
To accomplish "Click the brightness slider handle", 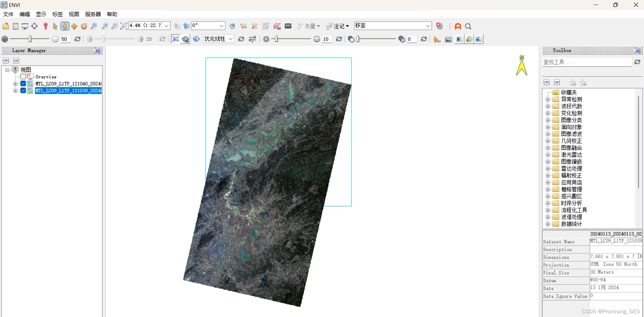I will click(x=30, y=39).
